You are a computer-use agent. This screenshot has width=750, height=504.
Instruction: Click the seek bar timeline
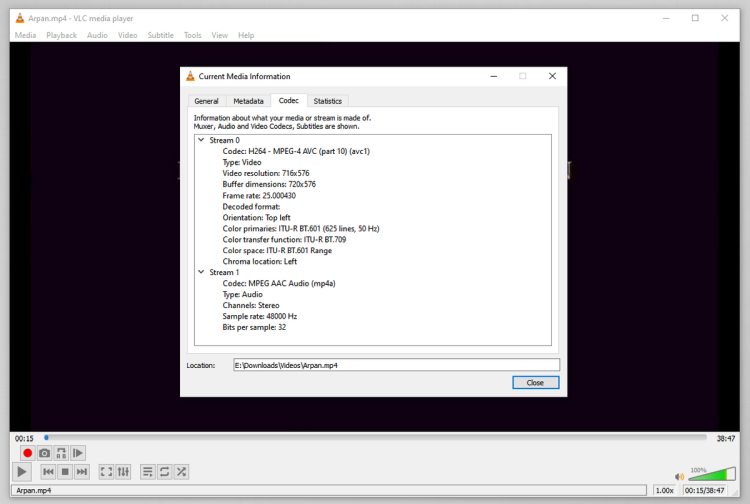[375, 438]
